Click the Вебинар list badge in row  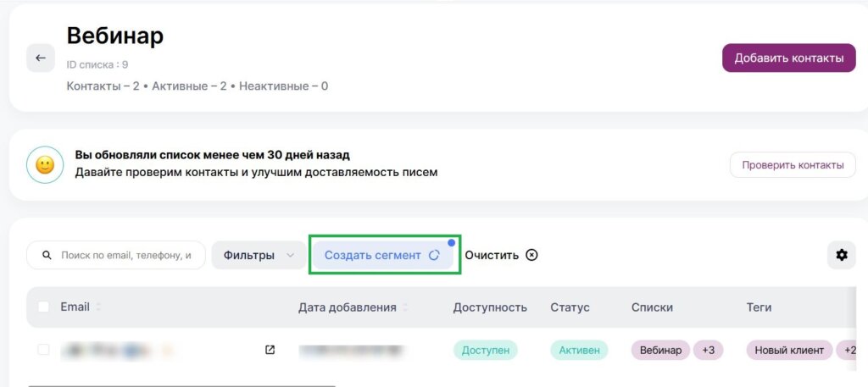tap(659, 350)
